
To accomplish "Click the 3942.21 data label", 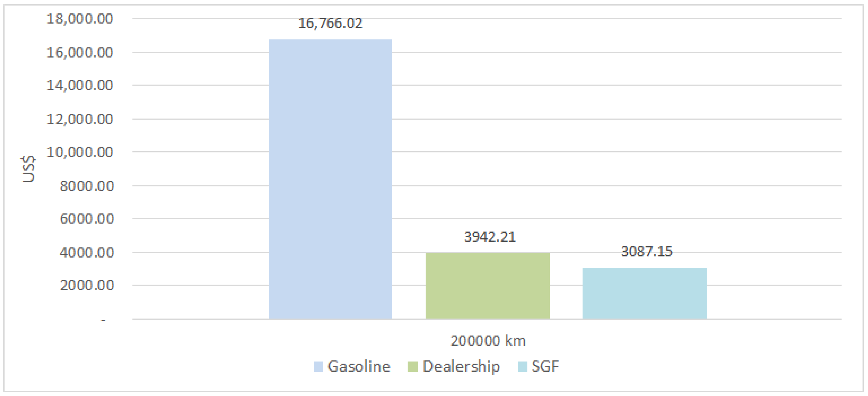I will (x=490, y=237).
